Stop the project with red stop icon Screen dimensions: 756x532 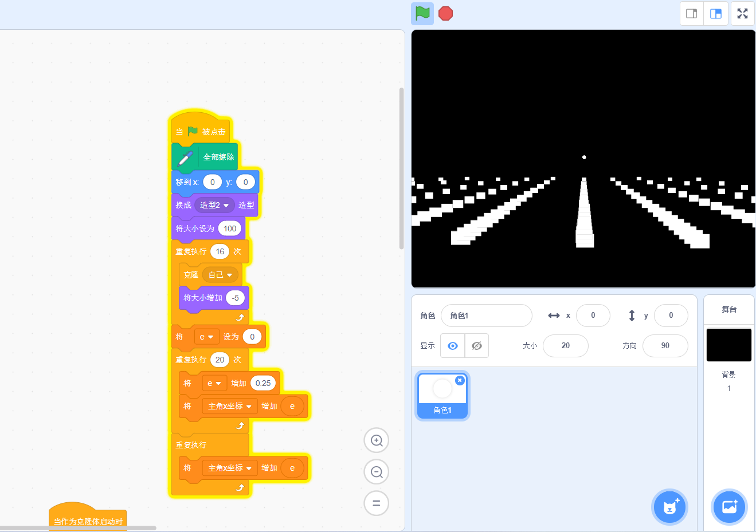445,13
